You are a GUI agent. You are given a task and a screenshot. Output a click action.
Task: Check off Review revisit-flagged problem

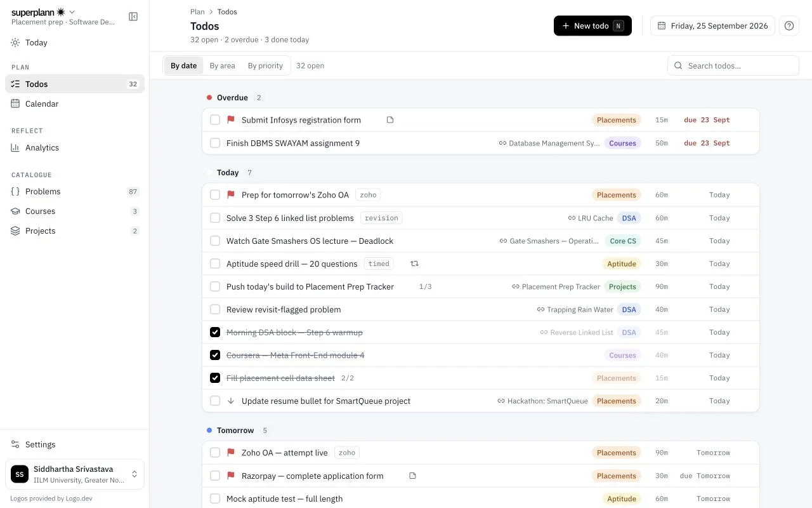point(215,309)
